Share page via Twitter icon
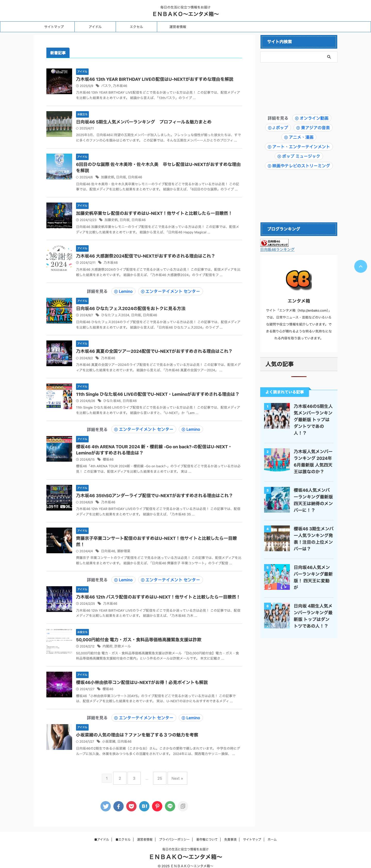Viewport: 371px width, 868px height. 106,806
